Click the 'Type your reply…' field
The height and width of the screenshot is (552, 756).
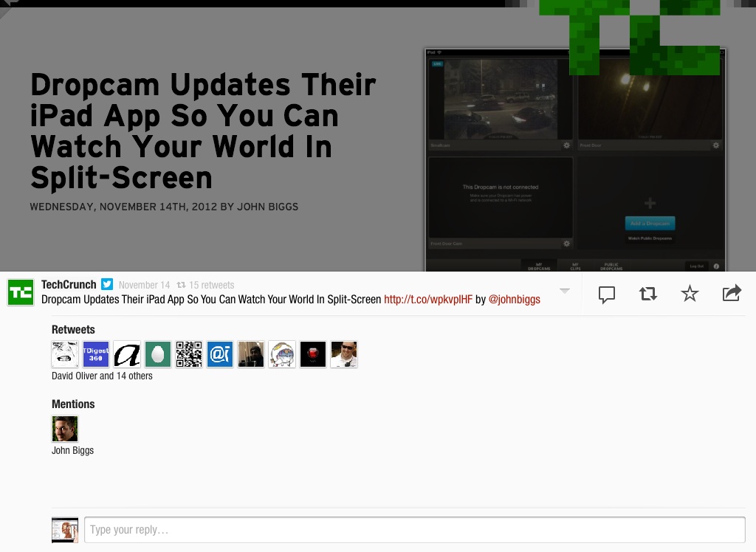click(415, 530)
